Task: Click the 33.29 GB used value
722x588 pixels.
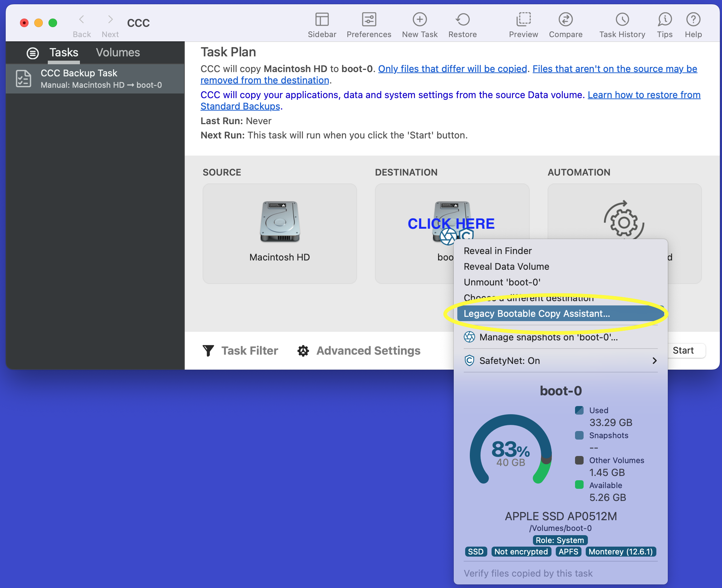Action: click(611, 422)
